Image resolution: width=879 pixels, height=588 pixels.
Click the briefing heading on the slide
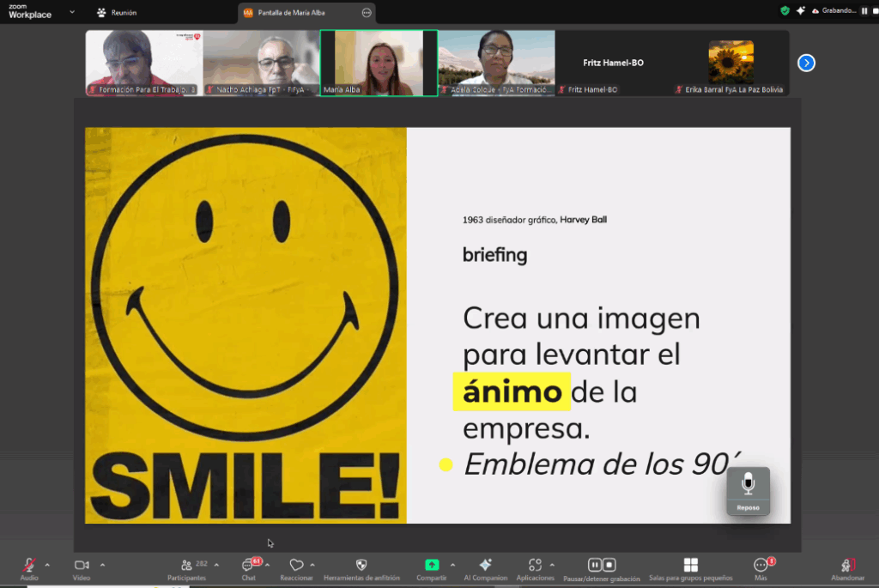click(x=494, y=255)
